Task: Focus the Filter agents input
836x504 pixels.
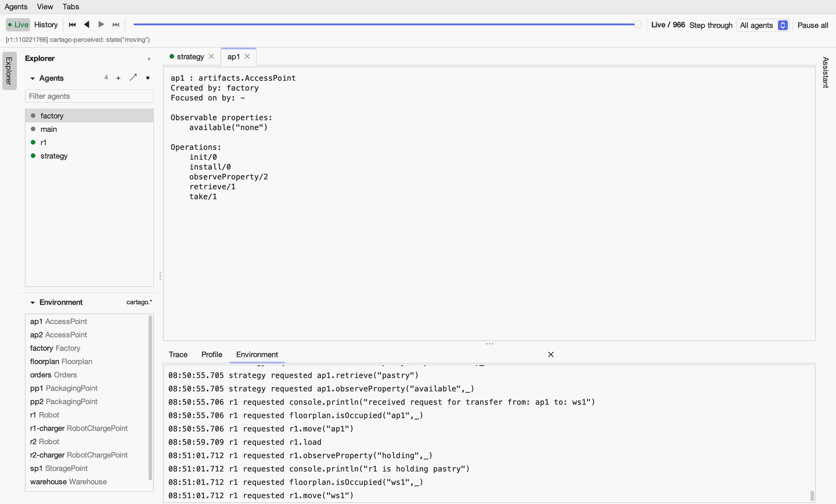Action: (x=89, y=96)
